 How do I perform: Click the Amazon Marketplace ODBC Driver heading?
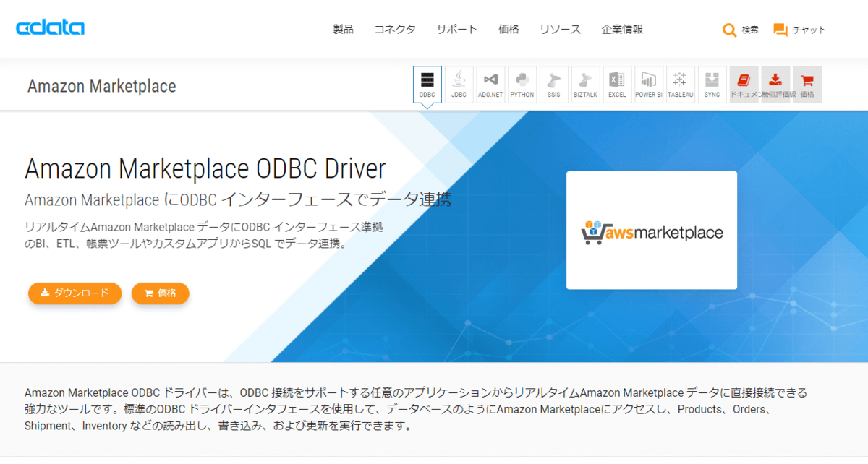coord(205,168)
